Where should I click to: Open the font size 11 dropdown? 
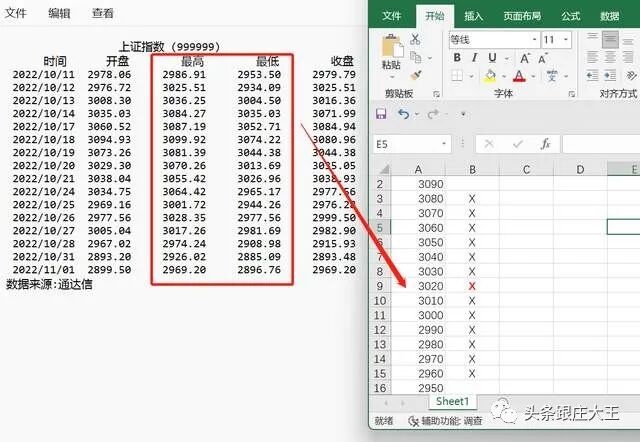[566, 40]
